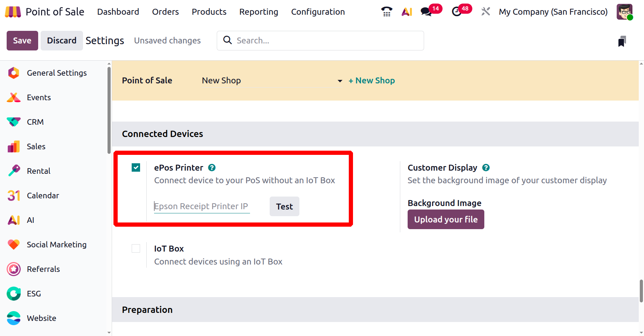Click ePos Printer help question icon

pyautogui.click(x=212, y=168)
